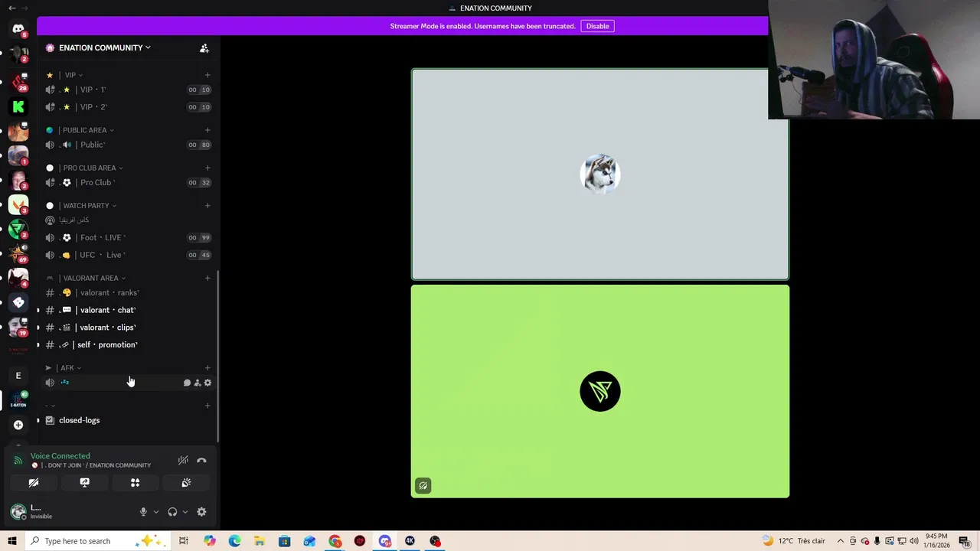Disable Streamer Mode
The height and width of the screenshot is (551, 980).
597,26
